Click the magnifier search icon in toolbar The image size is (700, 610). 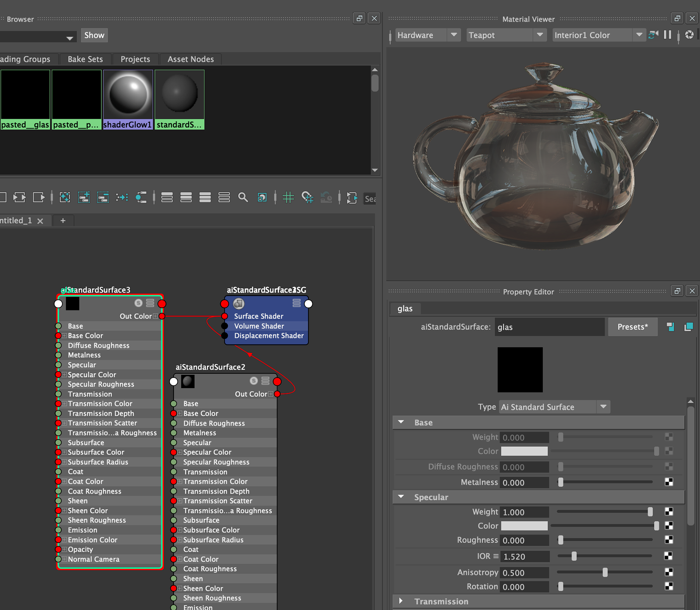pos(243,198)
